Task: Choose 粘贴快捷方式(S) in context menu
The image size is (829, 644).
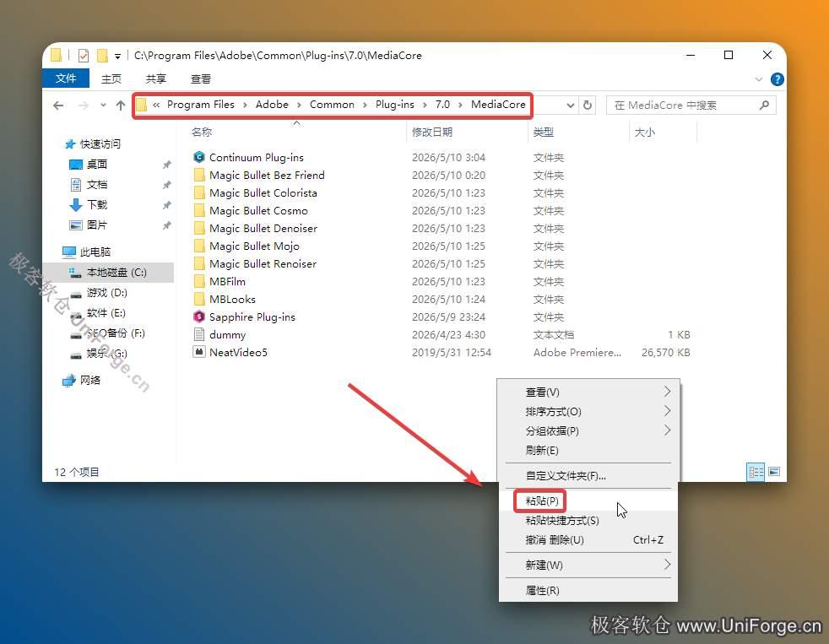Action: pyautogui.click(x=562, y=520)
